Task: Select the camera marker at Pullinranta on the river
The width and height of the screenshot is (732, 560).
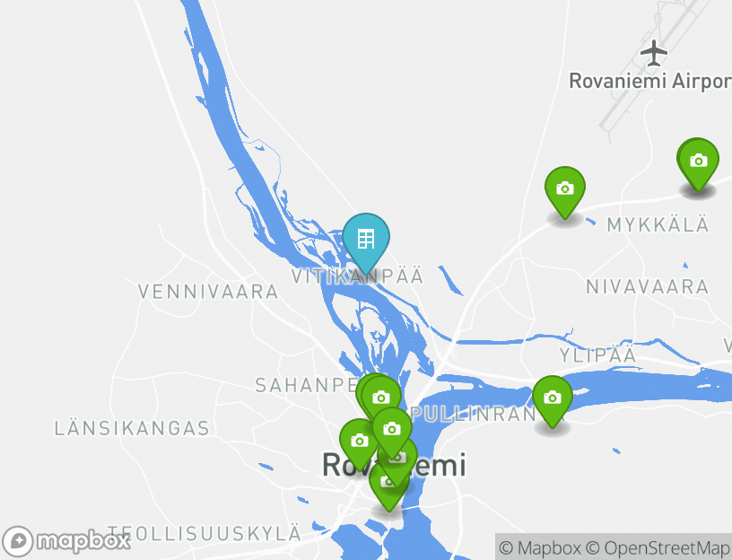Action: (553, 401)
